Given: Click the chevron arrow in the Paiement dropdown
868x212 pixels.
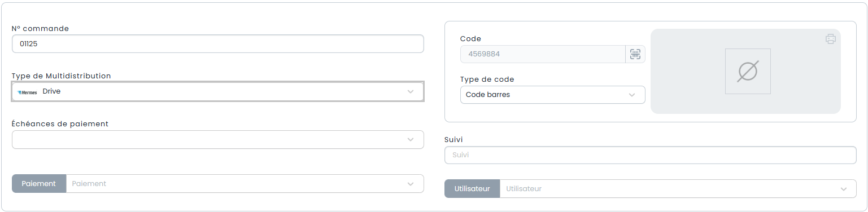Looking at the screenshot, I should point(411,184).
